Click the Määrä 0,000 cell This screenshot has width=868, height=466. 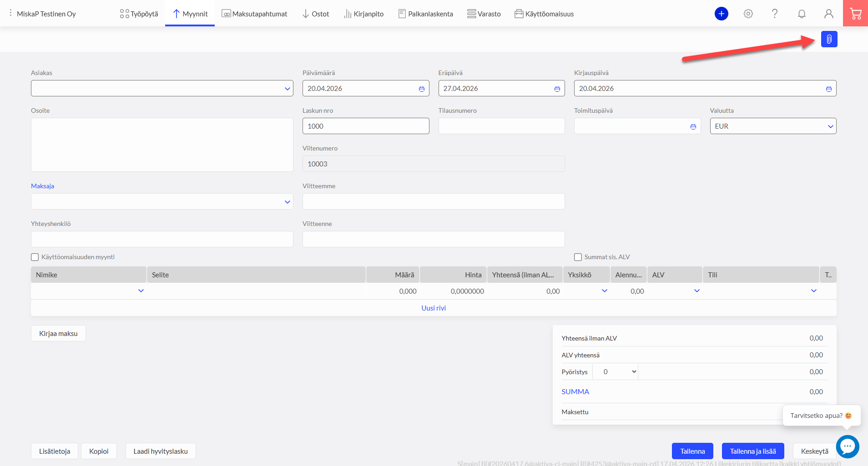(393, 291)
